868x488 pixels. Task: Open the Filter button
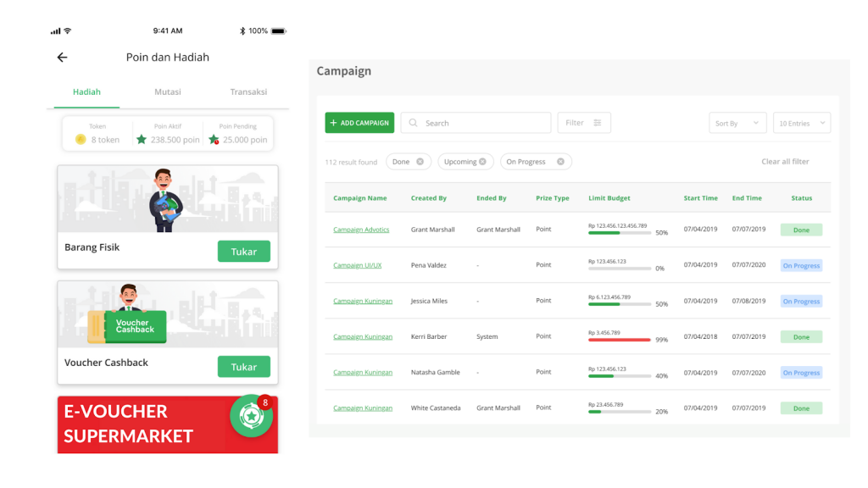(584, 123)
